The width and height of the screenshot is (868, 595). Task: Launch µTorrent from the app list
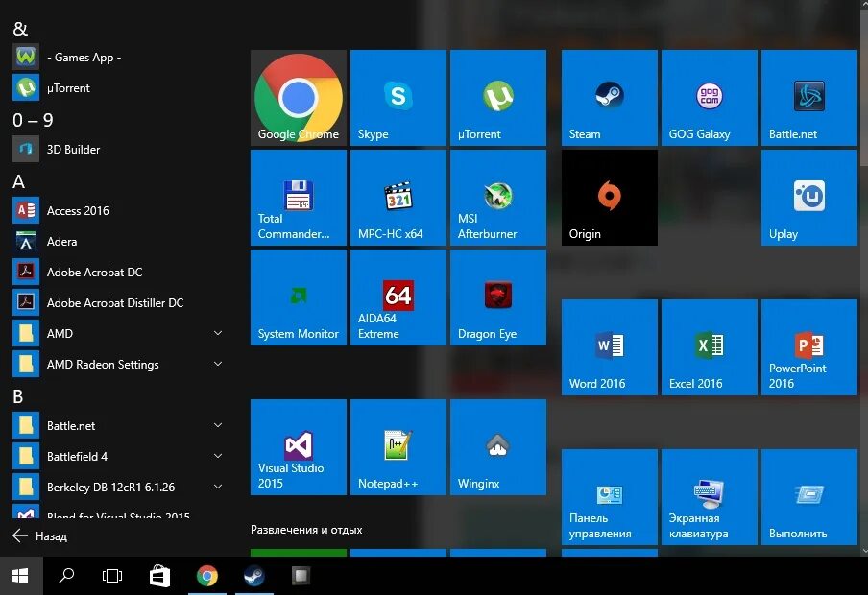click(x=119, y=88)
